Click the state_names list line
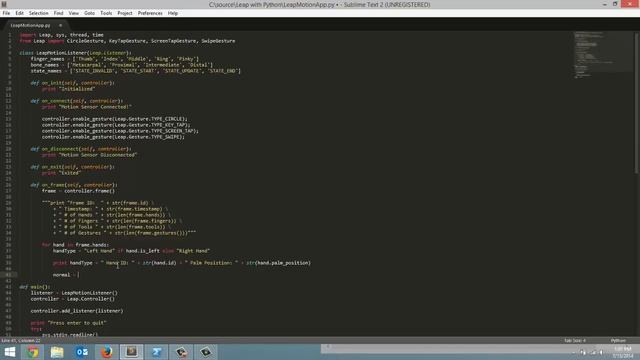640x360 pixels. tap(136, 71)
